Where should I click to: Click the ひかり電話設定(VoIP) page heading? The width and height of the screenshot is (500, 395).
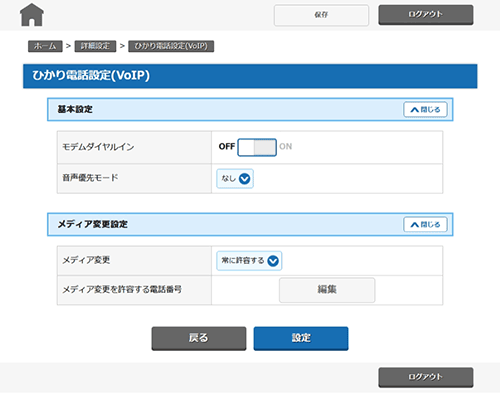(91, 75)
